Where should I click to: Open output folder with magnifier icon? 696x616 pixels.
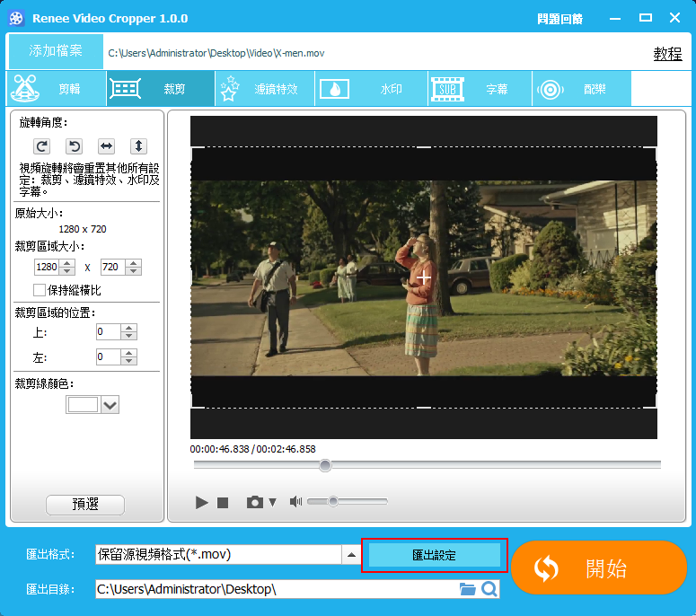coord(489,589)
